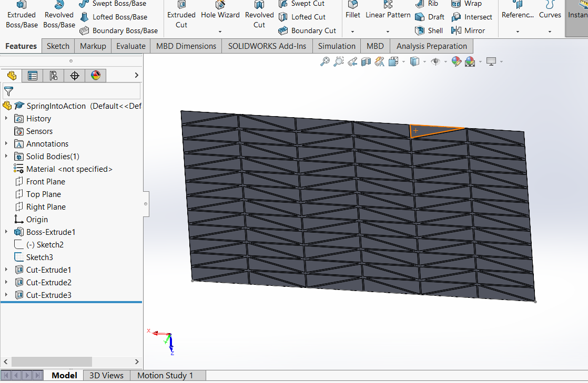Viewport: 588px width, 383px height.
Task: Select Swept Cut tool
Action: [x=301, y=4]
